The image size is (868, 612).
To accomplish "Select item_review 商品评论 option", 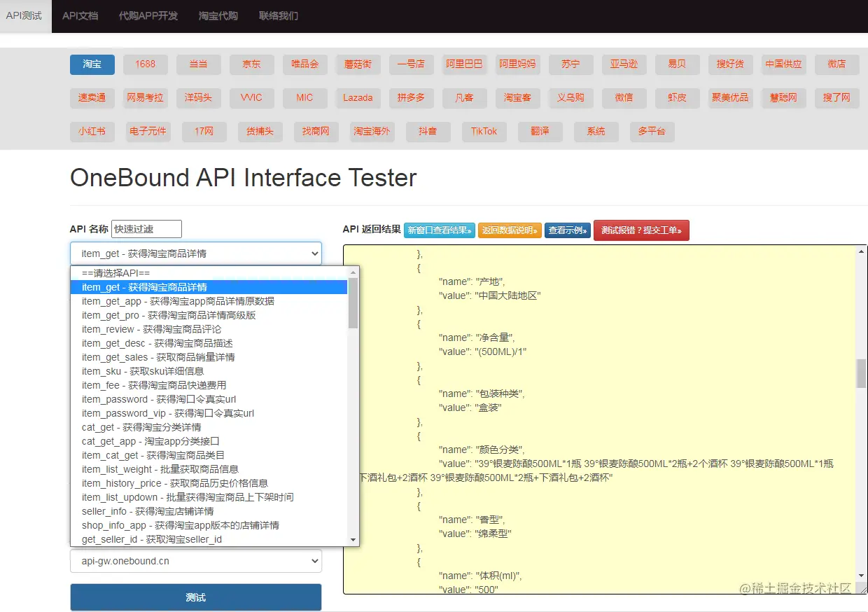I will (209, 329).
